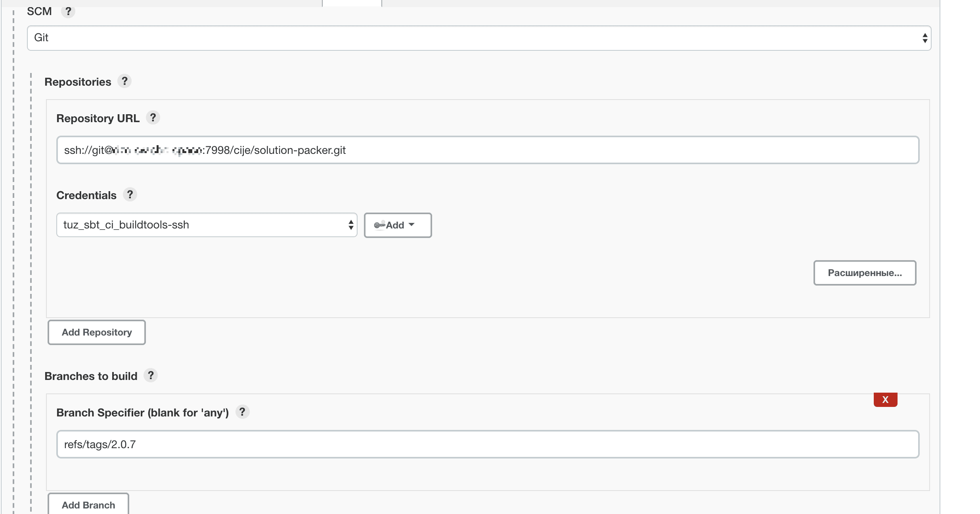Click the Credentials label text
This screenshot has height=514, width=980.
(86, 196)
